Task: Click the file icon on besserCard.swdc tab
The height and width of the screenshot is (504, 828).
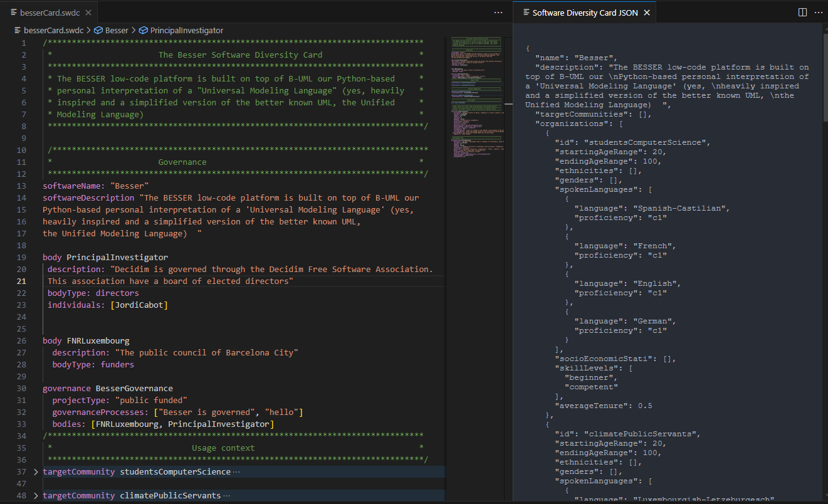Action: (14, 13)
